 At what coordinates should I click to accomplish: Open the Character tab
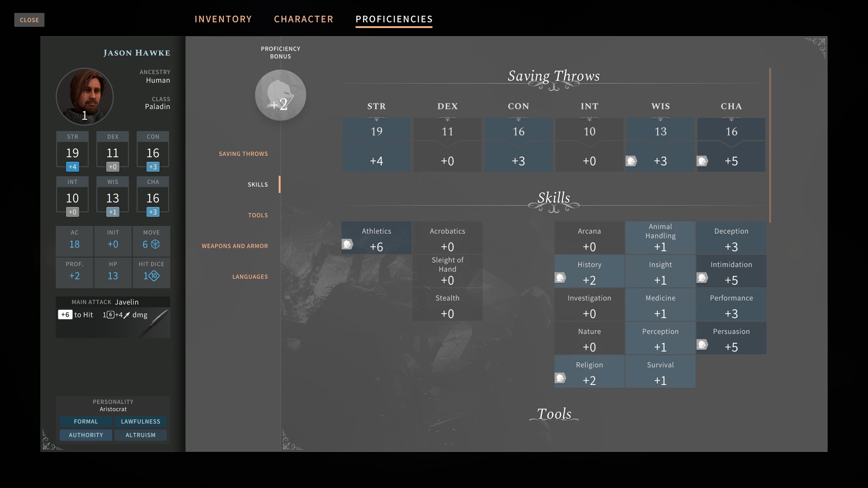[303, 19]
